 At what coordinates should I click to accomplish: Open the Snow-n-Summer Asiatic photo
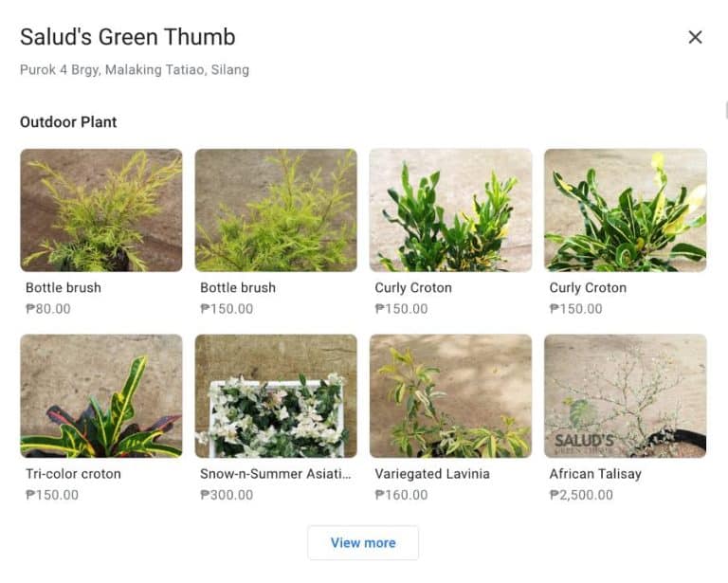pos(276,395)
